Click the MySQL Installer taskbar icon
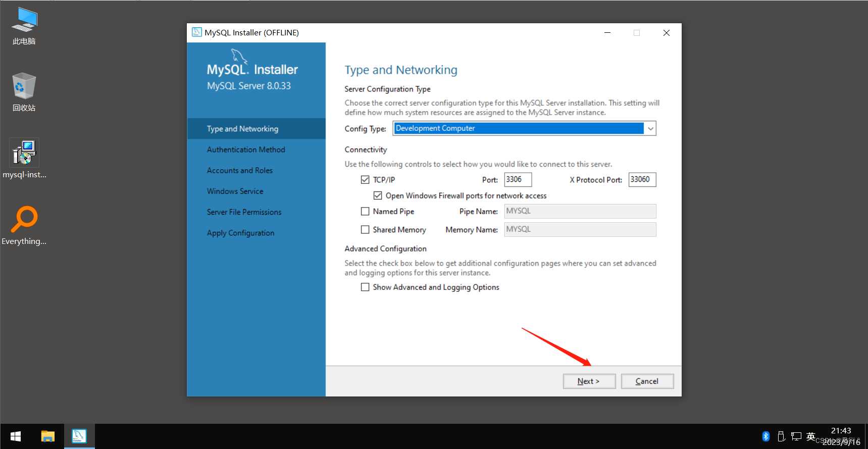868x449 pixels. [x=79, y=436]
